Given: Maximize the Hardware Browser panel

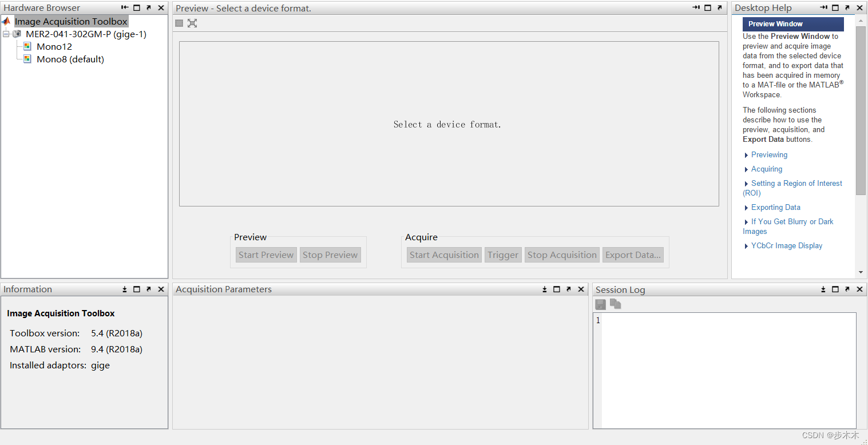Looking at the screenshot, I should coord(137,8).
